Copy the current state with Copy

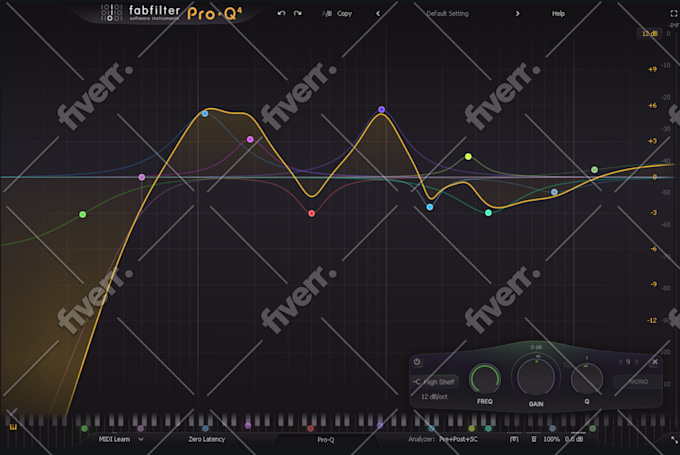(x=344, y=13)
